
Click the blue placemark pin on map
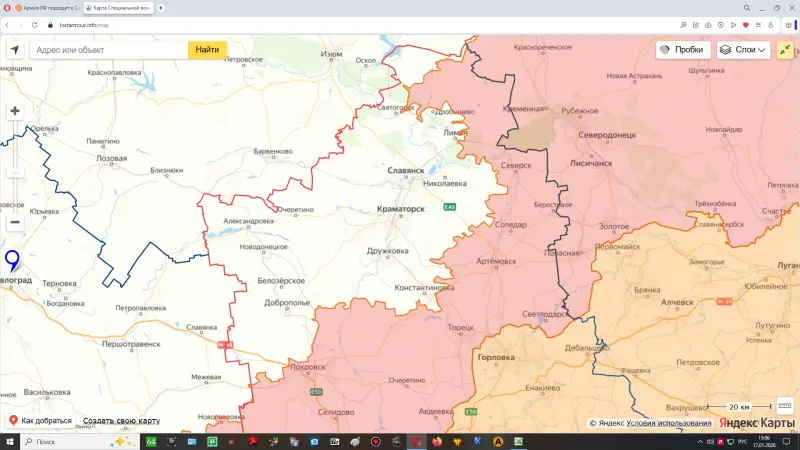click(12, 261)
